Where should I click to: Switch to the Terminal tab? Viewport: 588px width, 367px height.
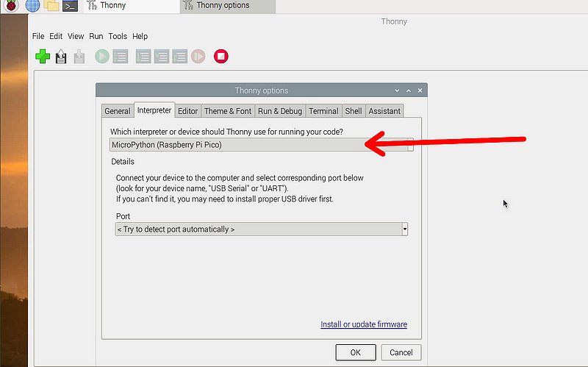coord(323,111)
